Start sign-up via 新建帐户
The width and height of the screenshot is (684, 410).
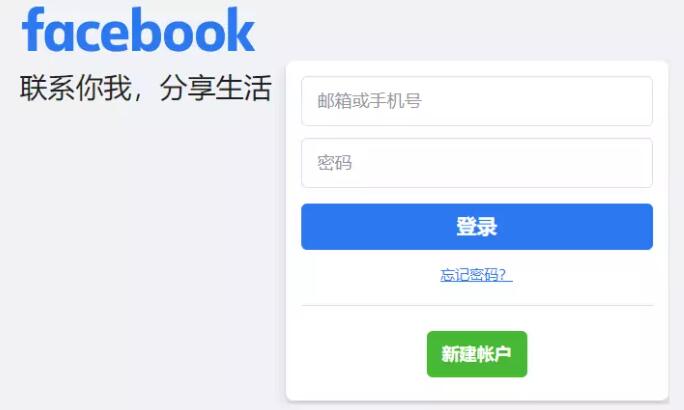(477, 354)
